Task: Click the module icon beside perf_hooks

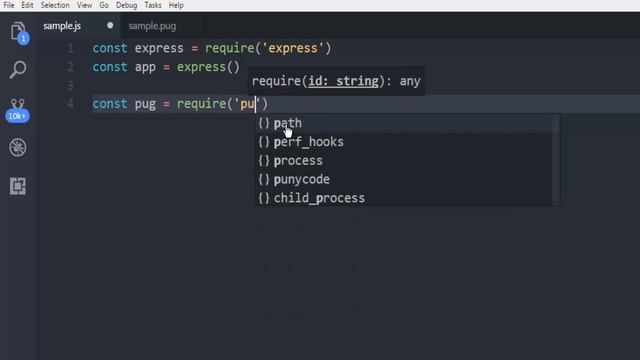Action: [x=264, y=142]
